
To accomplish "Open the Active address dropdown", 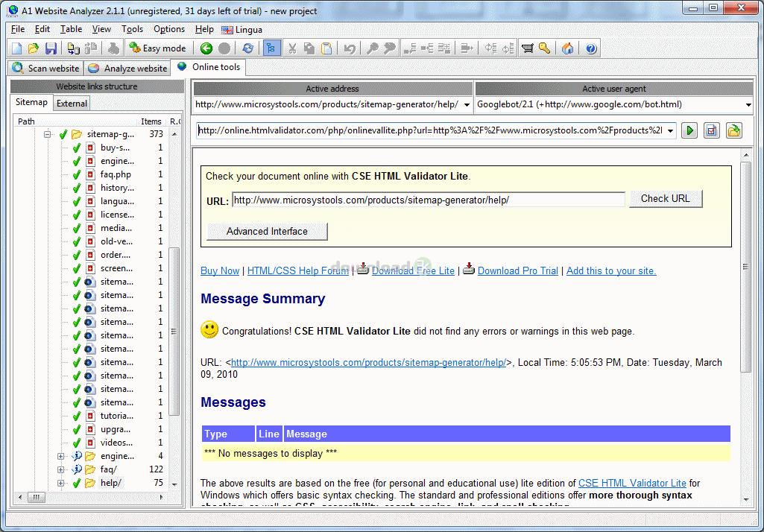I will (467, 105).
